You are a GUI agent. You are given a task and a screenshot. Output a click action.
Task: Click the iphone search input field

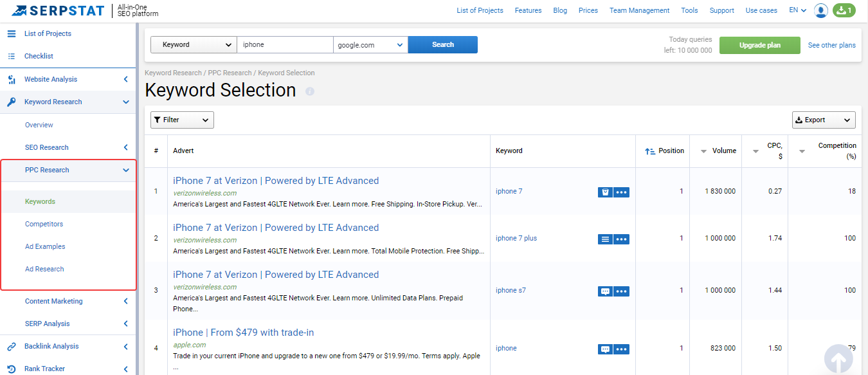[285, 45]
